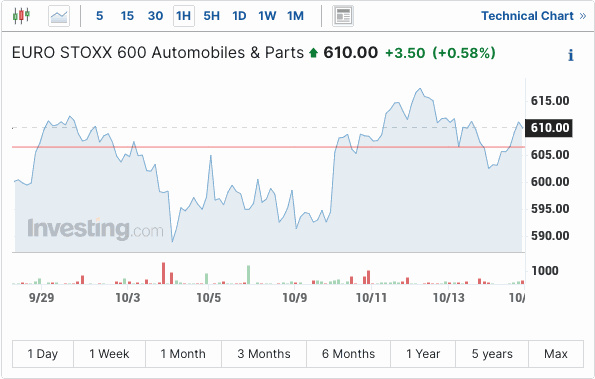The height and width of the screenshot is (379, 595).
Task: Click the 10/11 date label
Action: pyautogui.click(x=371, y=297)
